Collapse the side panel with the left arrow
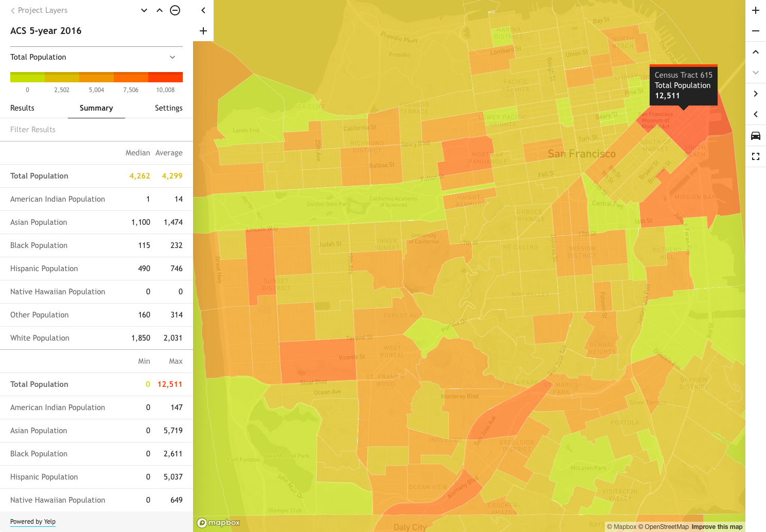Screen dimensions: 766x532 [x=203, y=10]
